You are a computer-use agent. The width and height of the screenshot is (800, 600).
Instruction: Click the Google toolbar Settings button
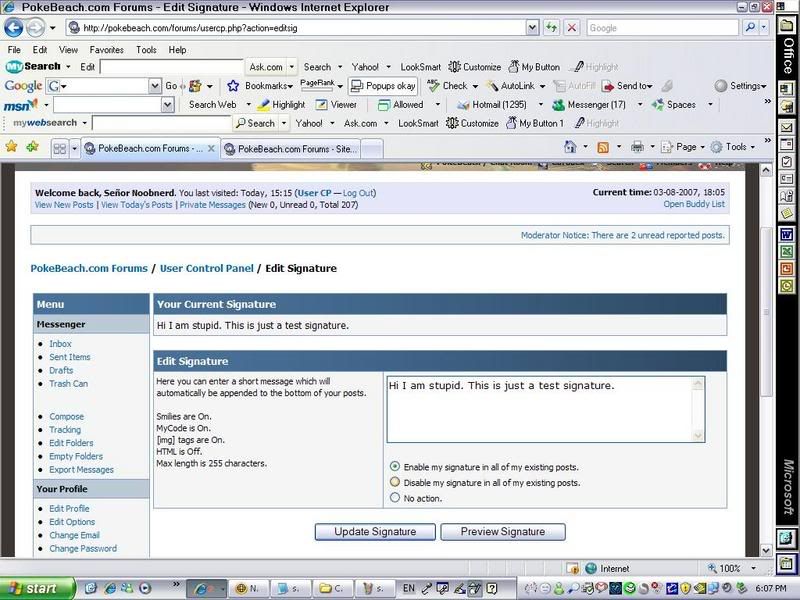coord(741,86)
